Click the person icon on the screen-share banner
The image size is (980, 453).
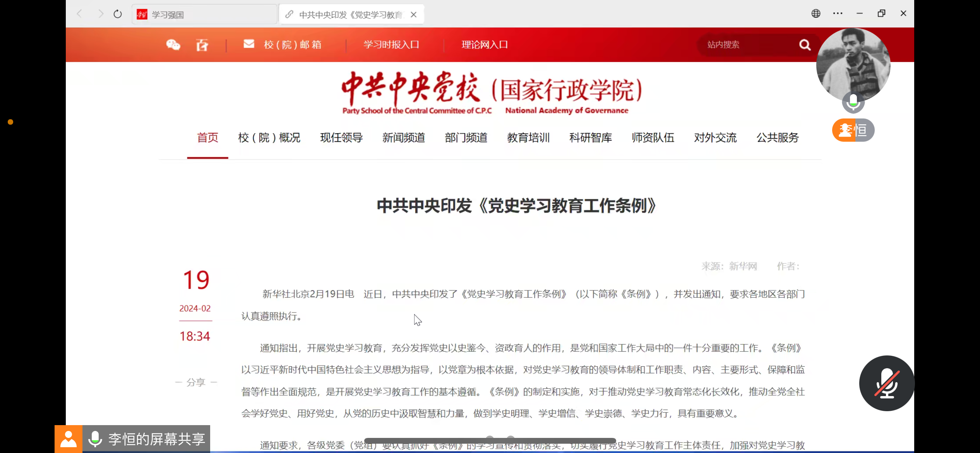[x=69, y=439]
